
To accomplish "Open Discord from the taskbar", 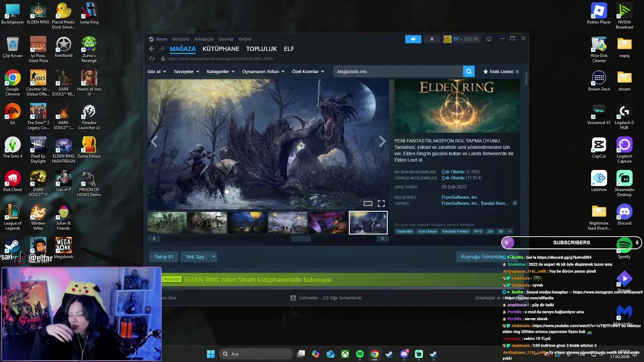I will [404, 354].
